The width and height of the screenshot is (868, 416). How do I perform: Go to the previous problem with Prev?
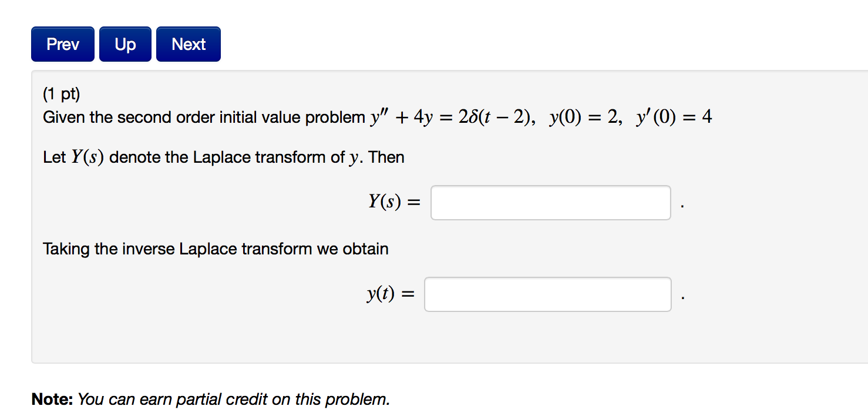click(63, 44)
